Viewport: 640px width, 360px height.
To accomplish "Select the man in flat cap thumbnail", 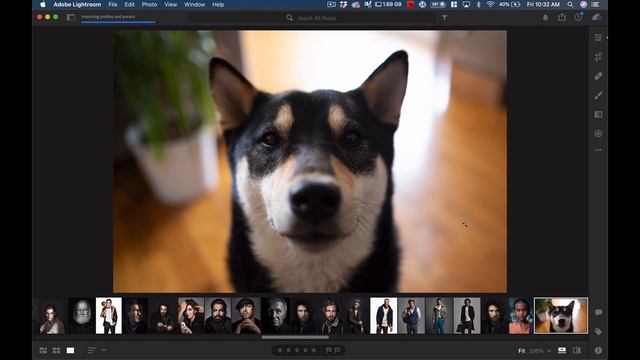I will (x=246, y=316).
